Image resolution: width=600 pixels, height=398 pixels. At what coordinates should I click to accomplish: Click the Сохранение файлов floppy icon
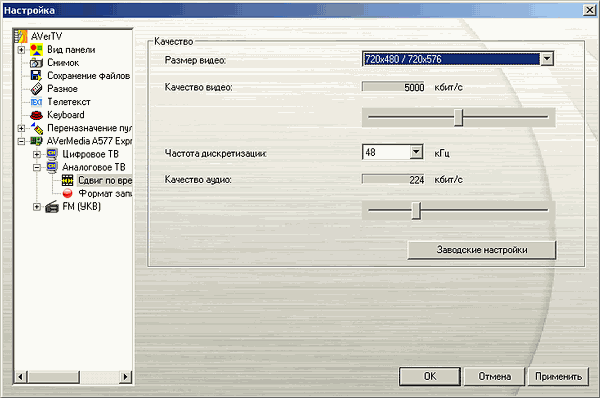36,76
